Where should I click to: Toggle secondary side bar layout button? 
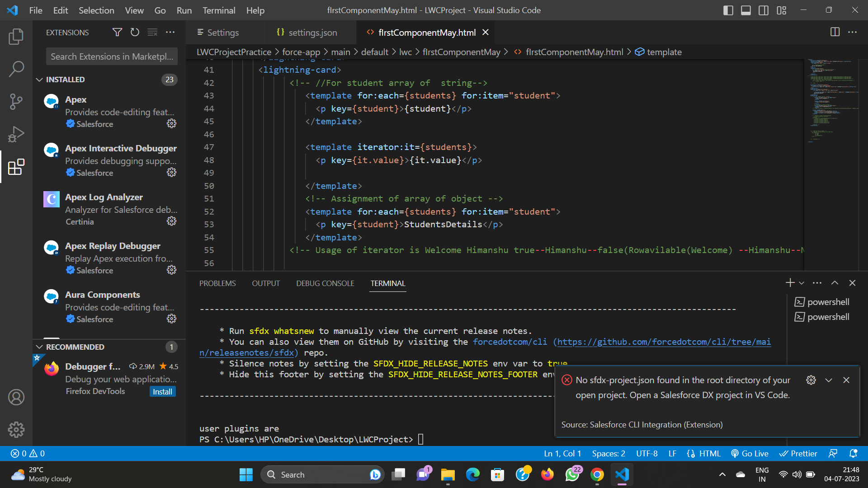click(x=764, y=10)
